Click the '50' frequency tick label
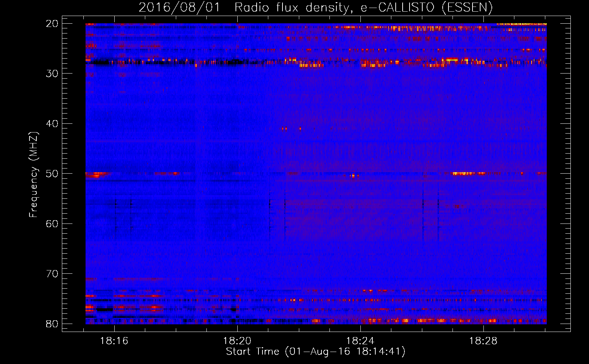Viewport: 589px width, 364px height. coord(52,174)
